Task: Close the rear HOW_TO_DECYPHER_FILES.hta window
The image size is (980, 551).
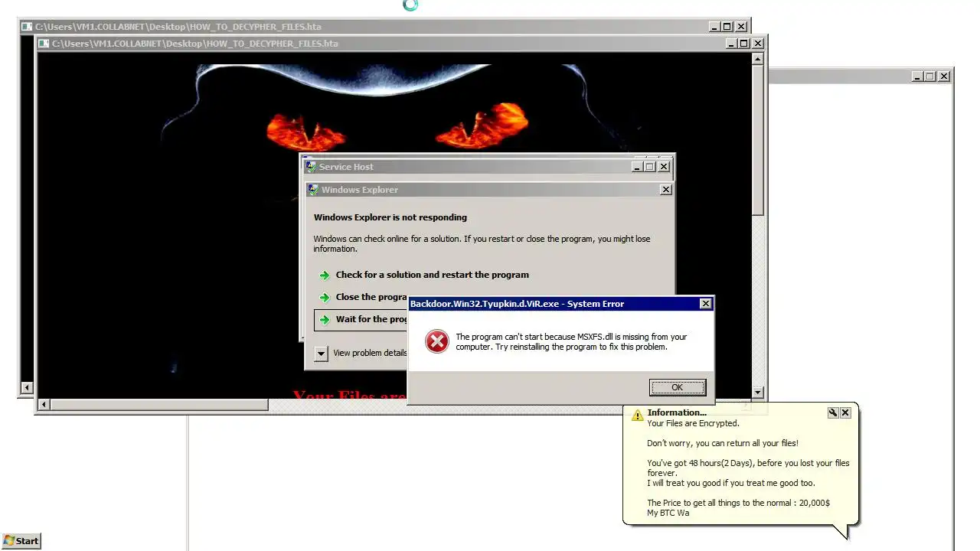Action: click(x=741, y=27)
